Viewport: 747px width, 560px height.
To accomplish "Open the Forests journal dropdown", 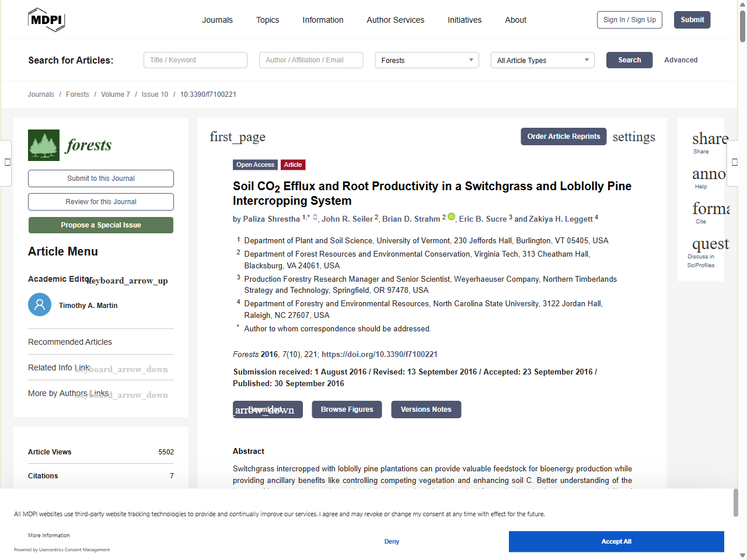I will 427,60.
